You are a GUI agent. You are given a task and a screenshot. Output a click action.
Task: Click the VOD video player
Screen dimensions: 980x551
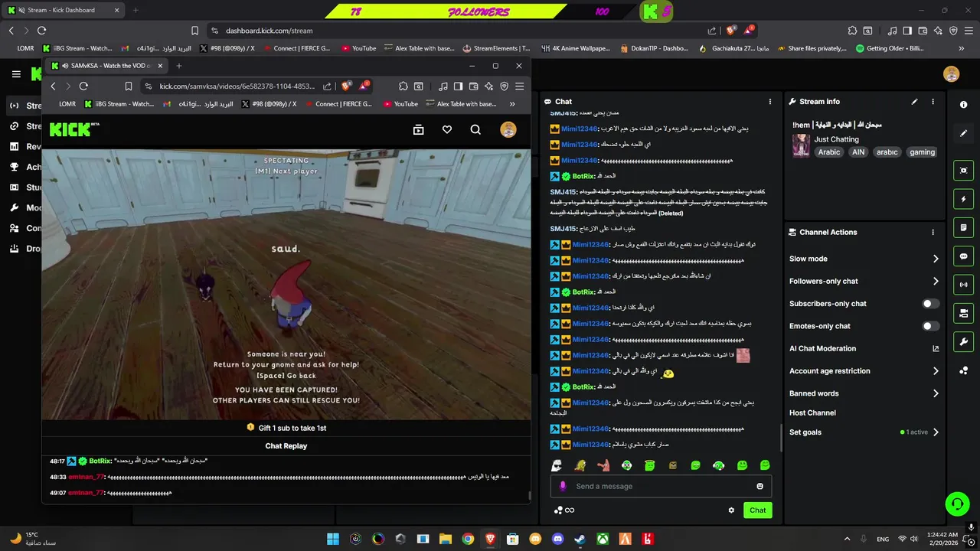coord(286,284)
